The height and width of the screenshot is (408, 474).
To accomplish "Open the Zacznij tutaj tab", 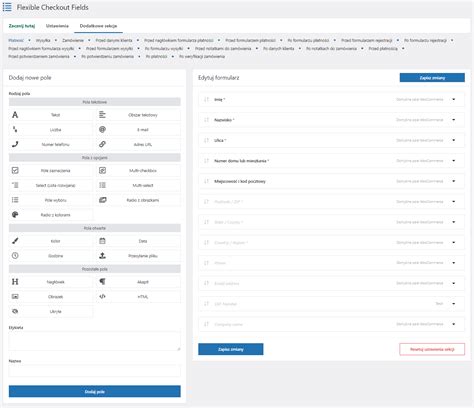I will [x=22, y=26].
